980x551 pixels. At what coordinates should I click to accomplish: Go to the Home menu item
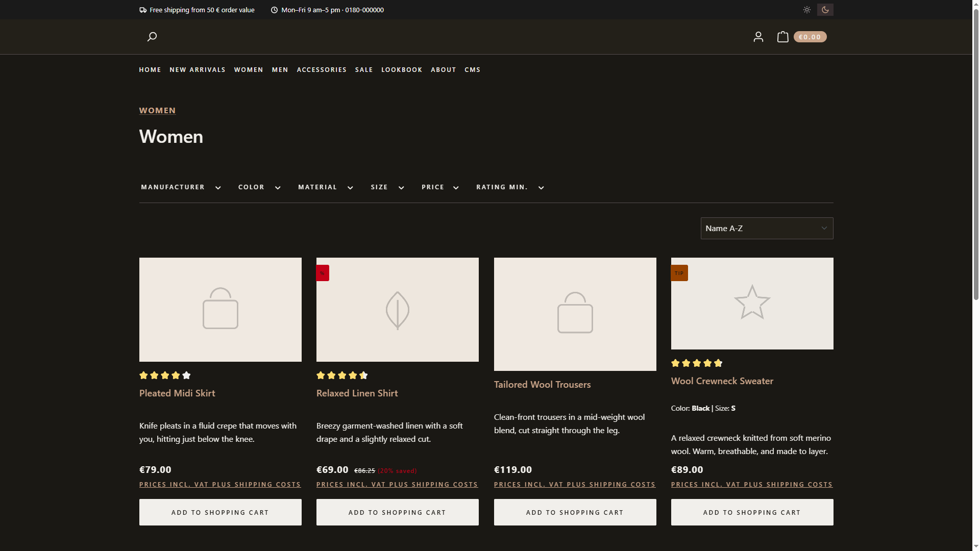[150, 70]
